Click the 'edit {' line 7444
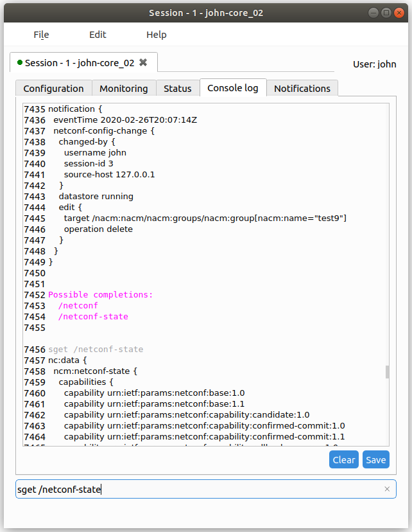The width and height of the screenshot is (412, 532). (70, 207)
